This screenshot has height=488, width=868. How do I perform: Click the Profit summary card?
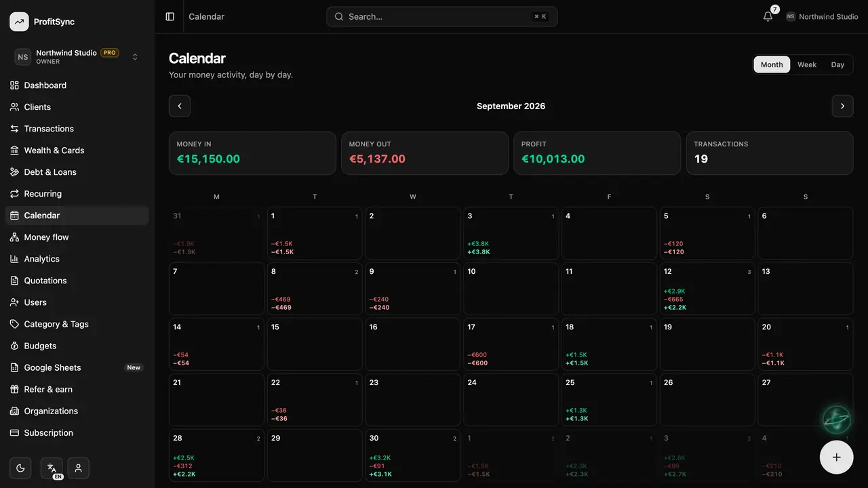(597, 153)
